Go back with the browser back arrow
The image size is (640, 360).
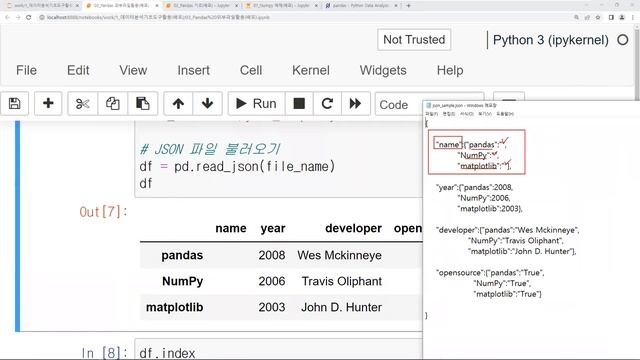click(7, 18)
